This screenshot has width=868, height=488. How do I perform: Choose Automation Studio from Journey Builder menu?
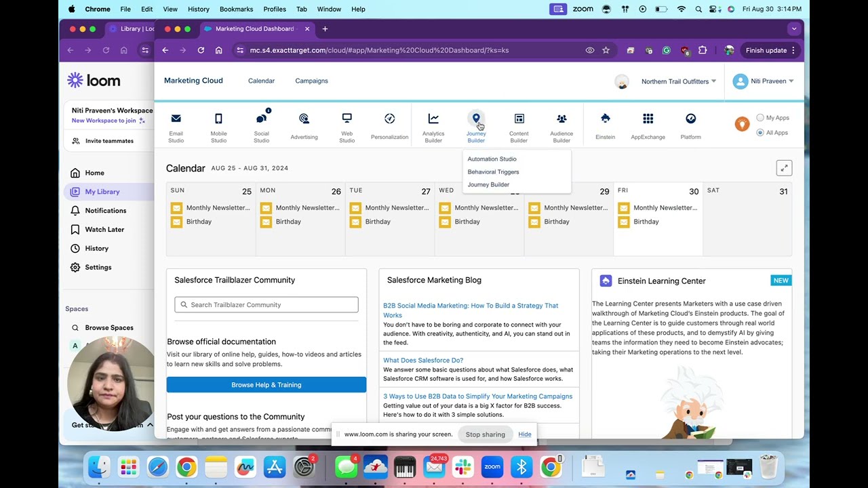492,159
